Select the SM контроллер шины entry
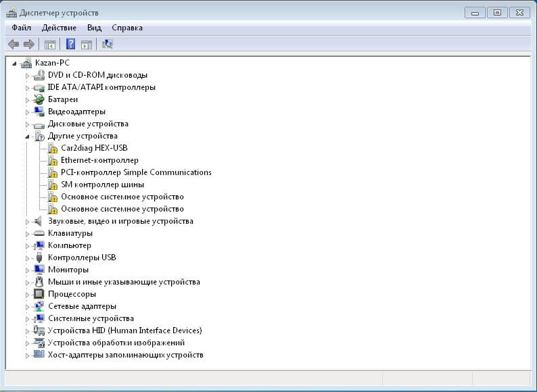This screenshot has width=537, height=392. point(102,185)
